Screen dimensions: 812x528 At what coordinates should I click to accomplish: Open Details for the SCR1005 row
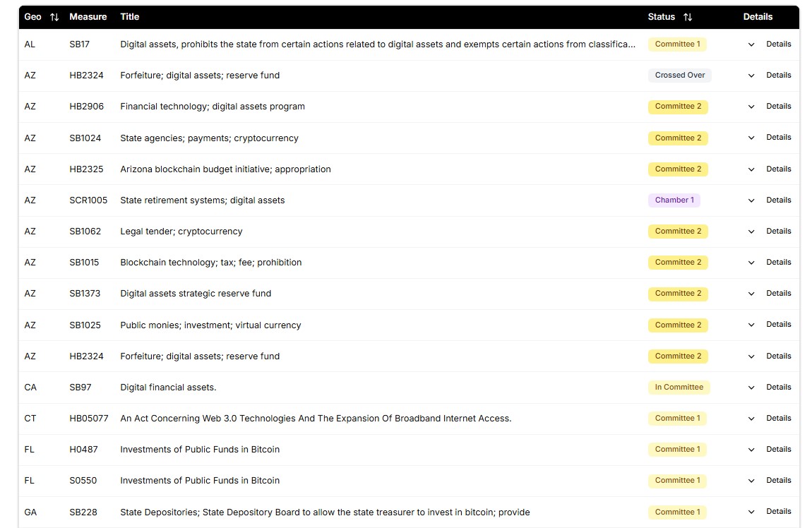coord(778,200)
